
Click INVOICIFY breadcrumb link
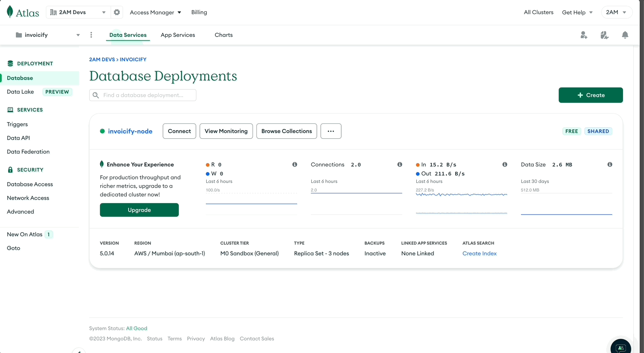click(x=133, y=60)
